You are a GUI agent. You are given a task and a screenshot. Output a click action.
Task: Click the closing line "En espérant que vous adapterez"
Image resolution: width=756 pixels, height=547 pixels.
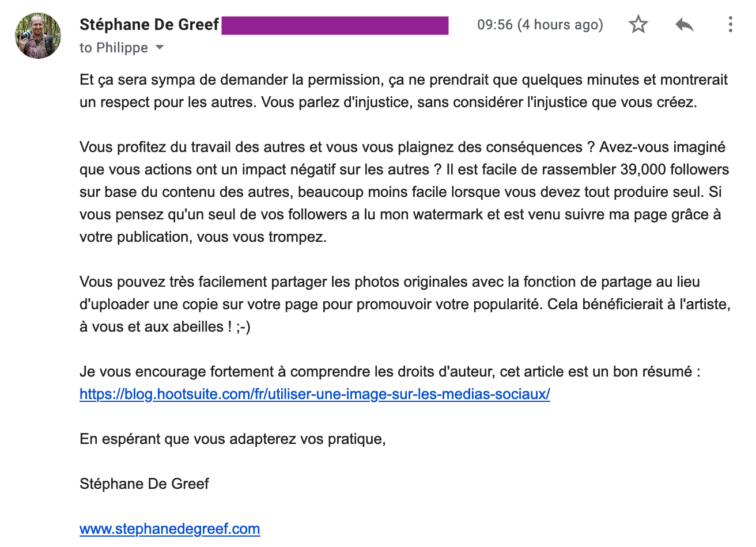[232, 439]
